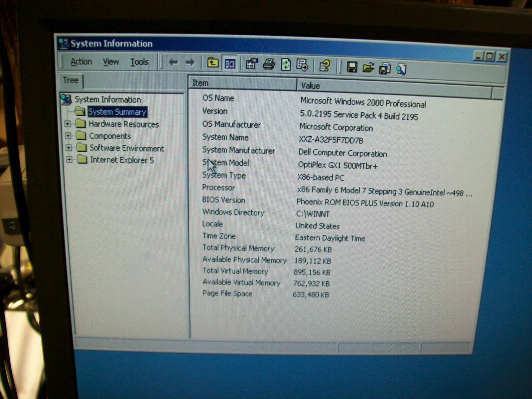This screenshot has width=532, height=399.
Task: Click the System Information title bar icon
Action: tap(63, 44)
